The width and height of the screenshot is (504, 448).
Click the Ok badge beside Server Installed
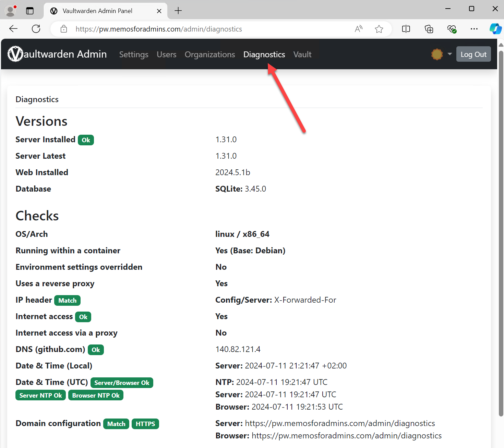coord(86,140)
